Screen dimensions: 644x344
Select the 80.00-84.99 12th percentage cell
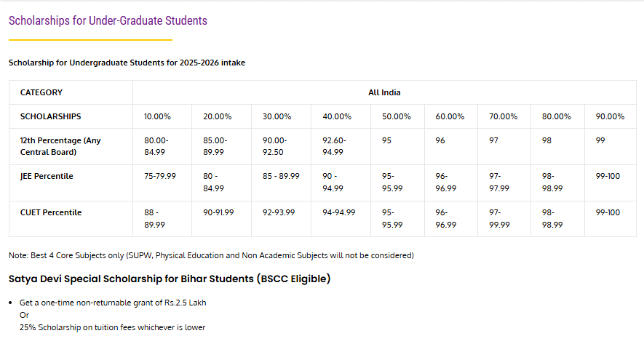[x=156, y=146]
